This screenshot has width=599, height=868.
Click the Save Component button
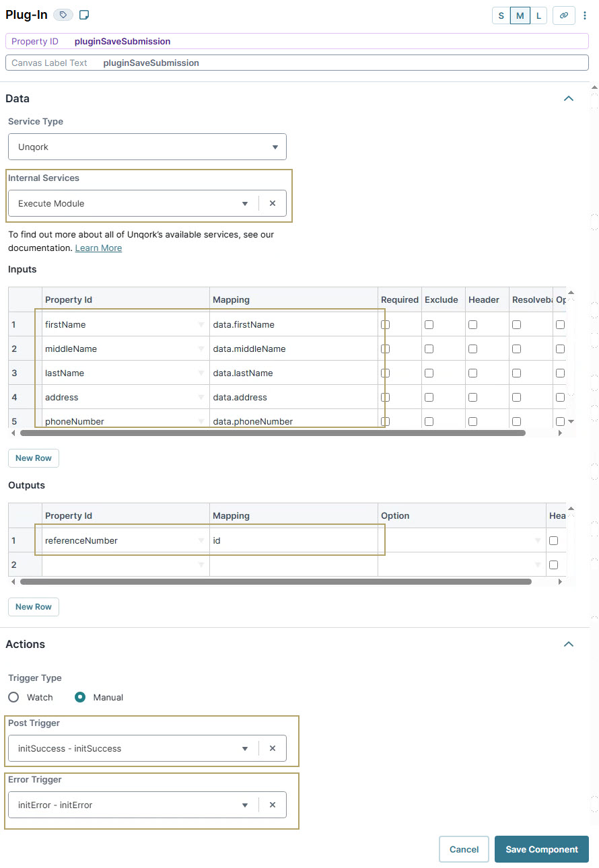coord(541,848)
